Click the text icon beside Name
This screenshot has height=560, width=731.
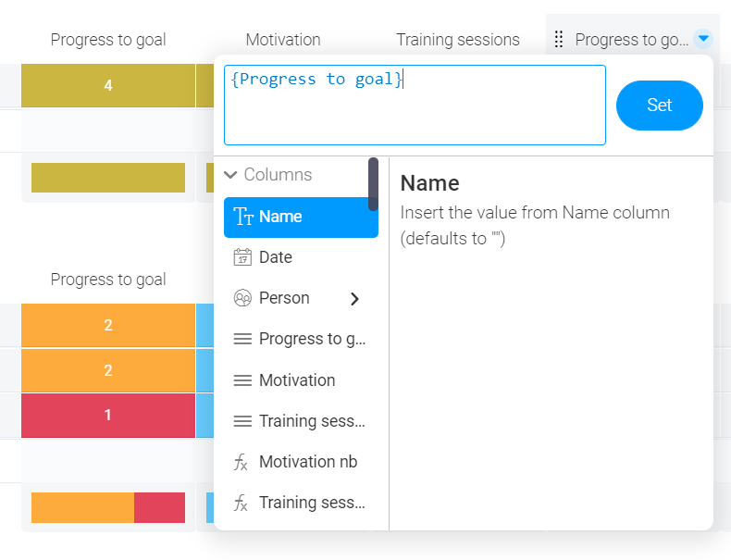[x=243, y=217]
